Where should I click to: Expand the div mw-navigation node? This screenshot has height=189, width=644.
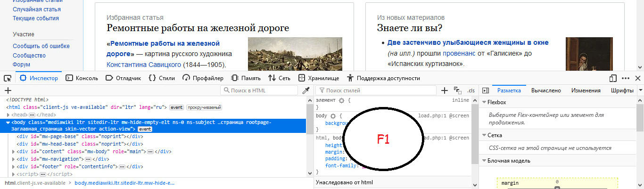pyautogui.click(x=13, y=159)
